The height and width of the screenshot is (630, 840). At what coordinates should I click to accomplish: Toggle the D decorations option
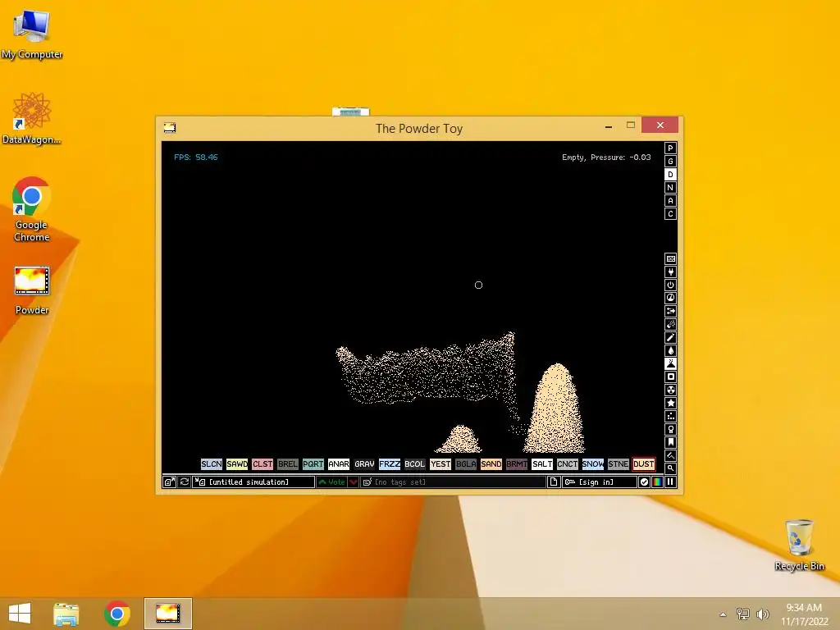coord(670,175)
